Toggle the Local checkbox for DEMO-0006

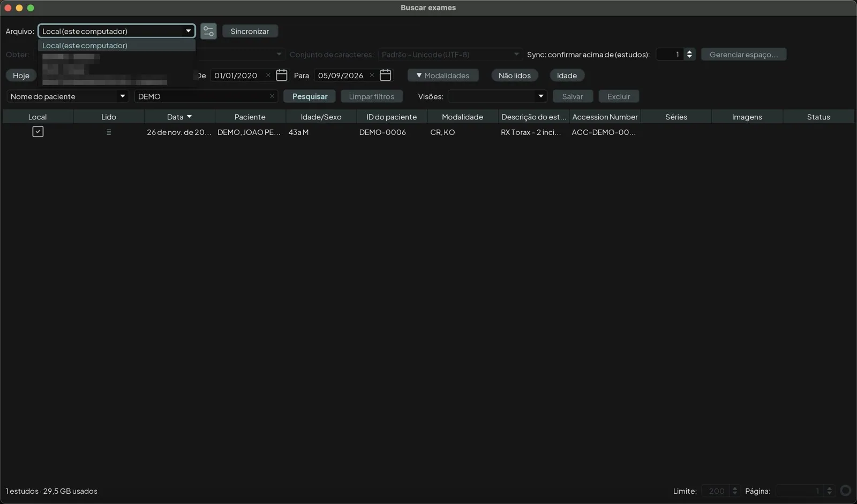tap(37, 132)
